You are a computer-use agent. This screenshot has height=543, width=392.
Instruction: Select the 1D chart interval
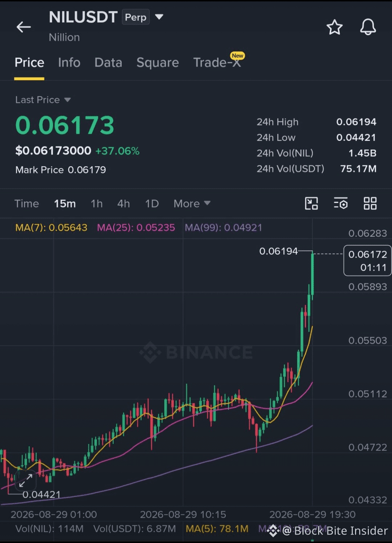tap(152, 203)
